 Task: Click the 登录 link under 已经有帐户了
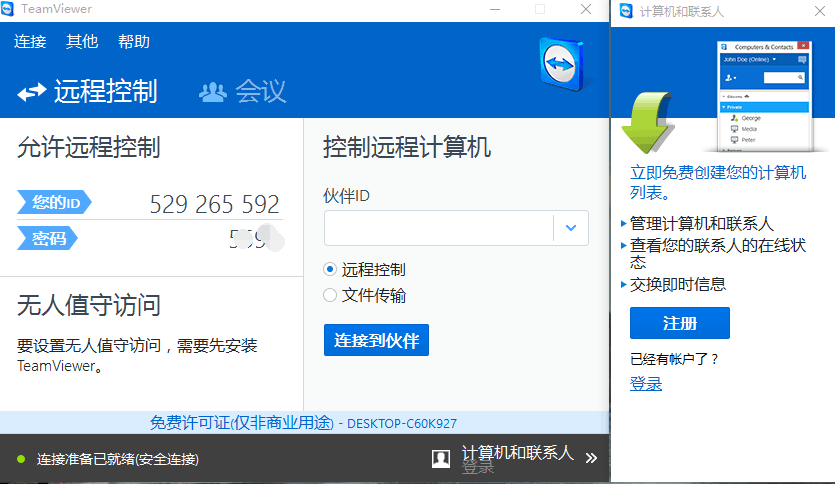[645, 384]
